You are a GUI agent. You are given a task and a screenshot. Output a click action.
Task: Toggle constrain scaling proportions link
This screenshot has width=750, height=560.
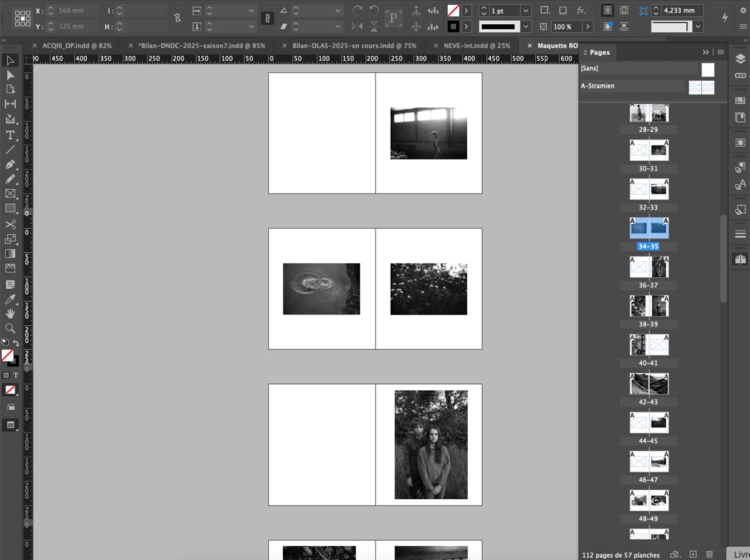(x=267, y=18)
